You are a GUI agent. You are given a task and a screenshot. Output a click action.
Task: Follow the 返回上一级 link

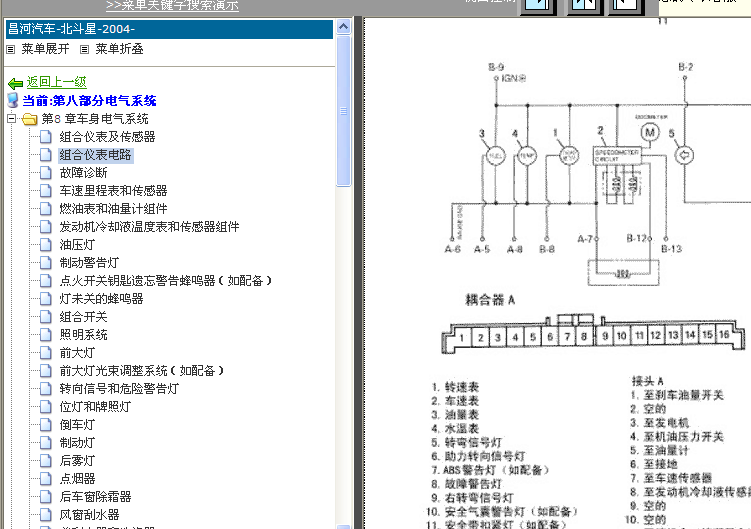[x=57, y=82]
